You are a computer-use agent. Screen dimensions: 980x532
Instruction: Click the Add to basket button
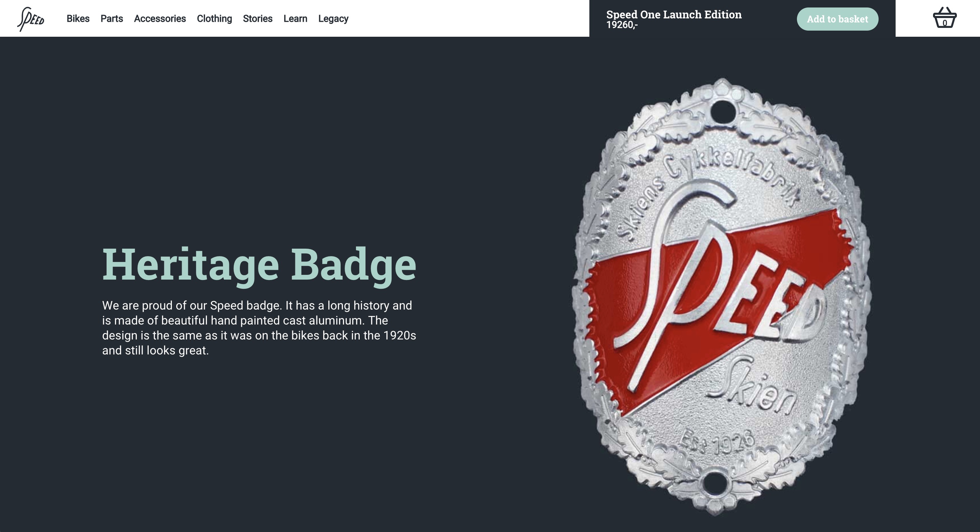coord(837,19)
